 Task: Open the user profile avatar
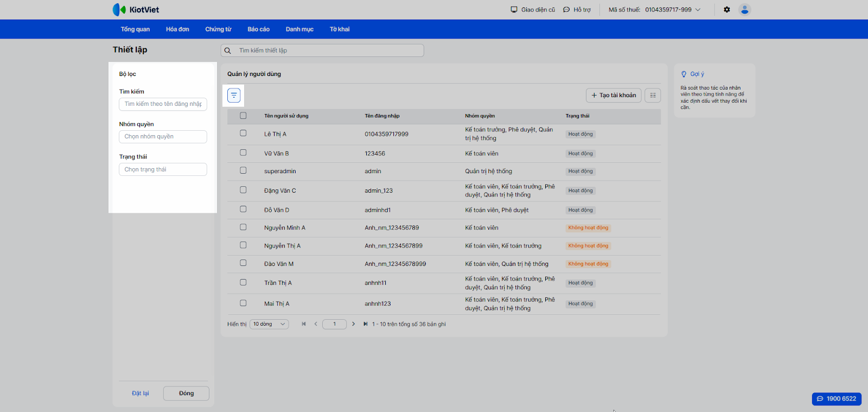744,10
